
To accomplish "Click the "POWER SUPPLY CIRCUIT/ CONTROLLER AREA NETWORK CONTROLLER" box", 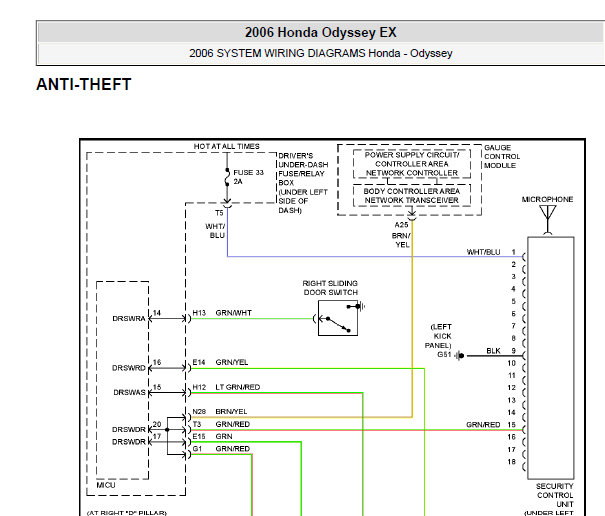I will [x=412, y=164].
